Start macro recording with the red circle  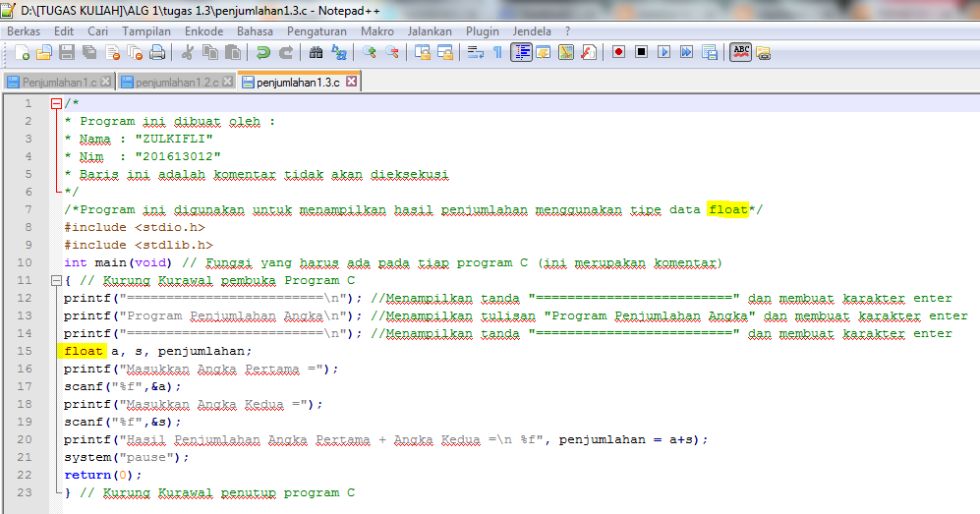(x=618, y=52)
